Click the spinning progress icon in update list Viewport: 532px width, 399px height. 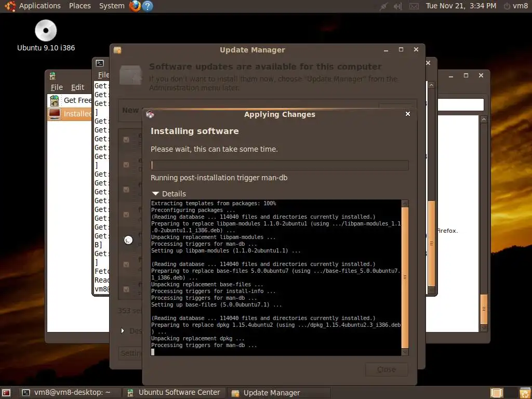click(x=128, y=240)
